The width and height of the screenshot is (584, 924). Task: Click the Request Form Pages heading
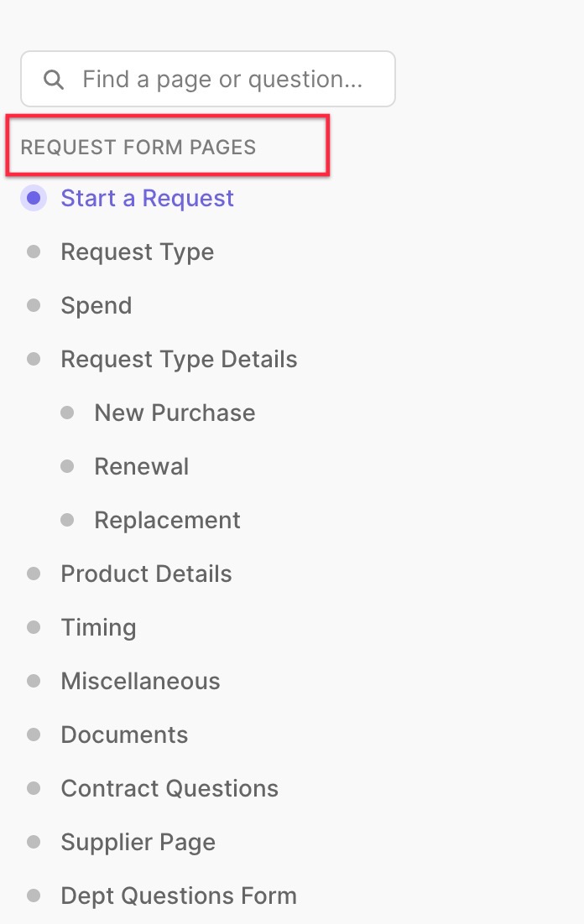(x=138, y=147)
